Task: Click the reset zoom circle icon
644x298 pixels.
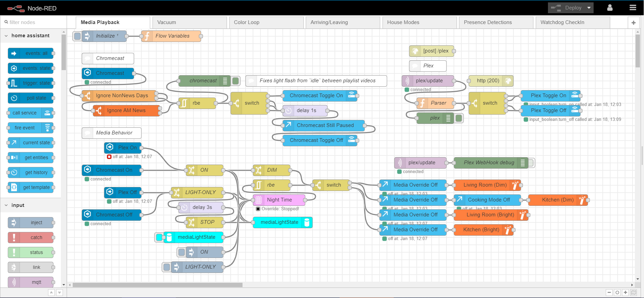Action: (x=617, y=293)
